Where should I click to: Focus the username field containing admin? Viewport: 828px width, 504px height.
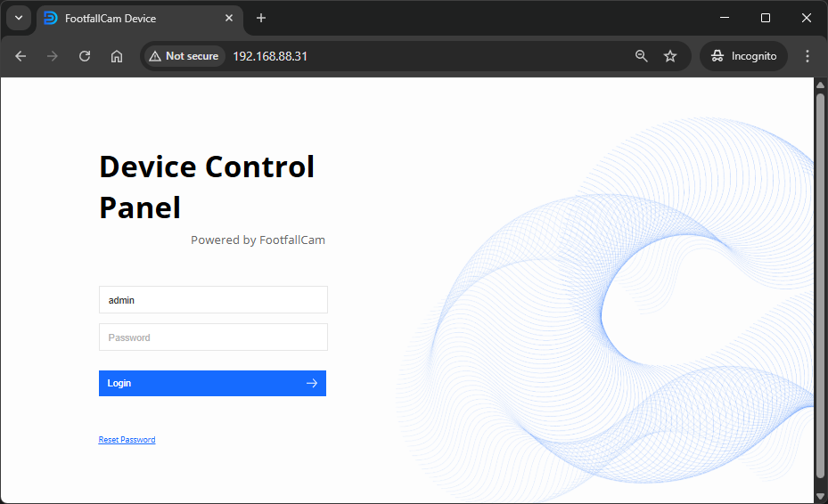click(213, 300)
